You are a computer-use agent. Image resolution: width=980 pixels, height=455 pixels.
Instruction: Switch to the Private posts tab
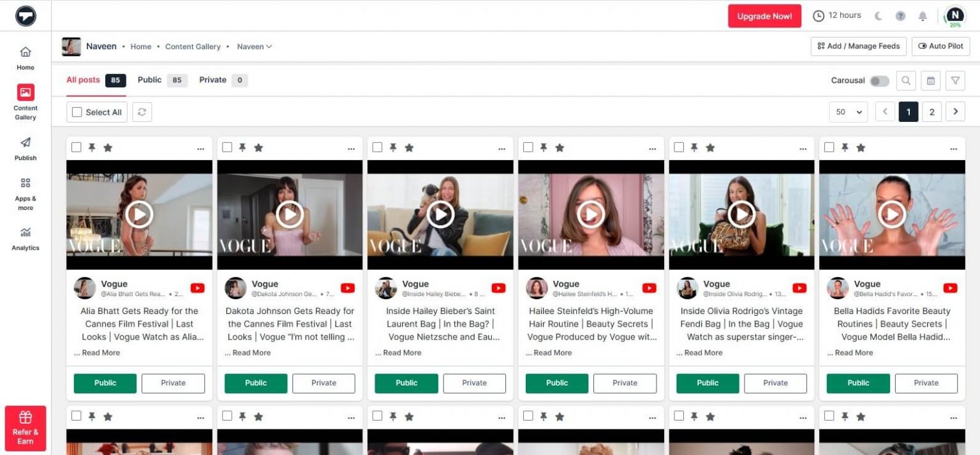[212, 80]
